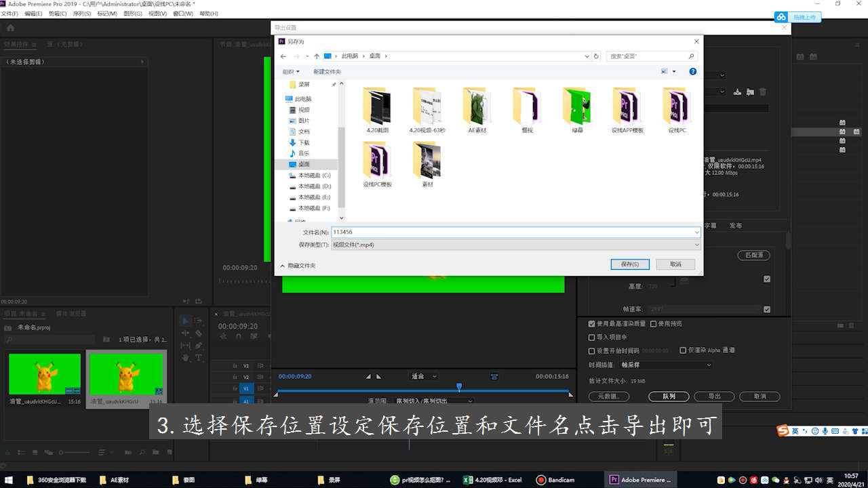Viewport: 868px width, 488px height.
Task: Open the 设栈APP模板 folder
Action: click(627, 110)
